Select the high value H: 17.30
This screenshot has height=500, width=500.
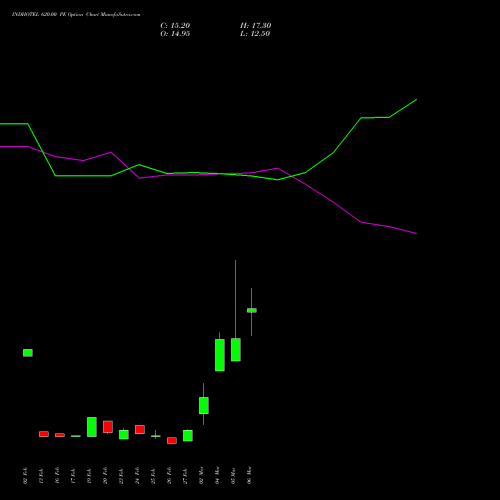tap(256, 26)
